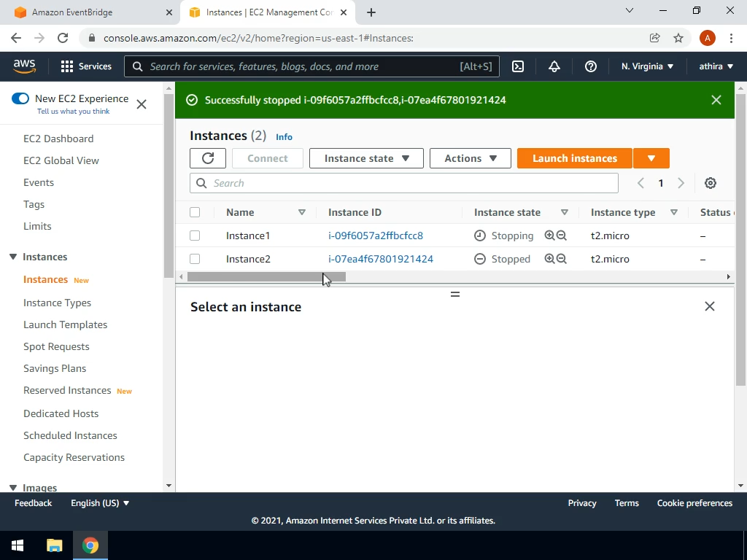Switch to Amazon EventBridge tab
Screen dimensions: 747x560
90,12
